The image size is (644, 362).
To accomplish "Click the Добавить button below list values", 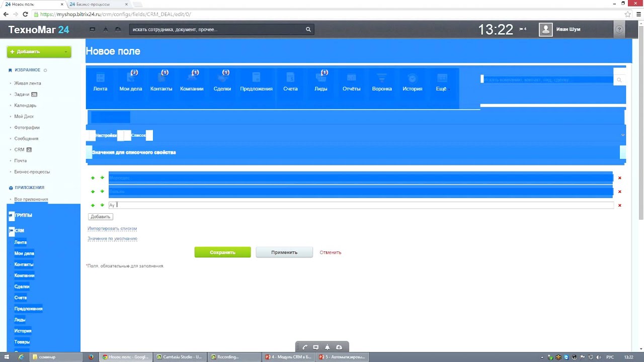I will pyautogui.click(x=100, y=217).
